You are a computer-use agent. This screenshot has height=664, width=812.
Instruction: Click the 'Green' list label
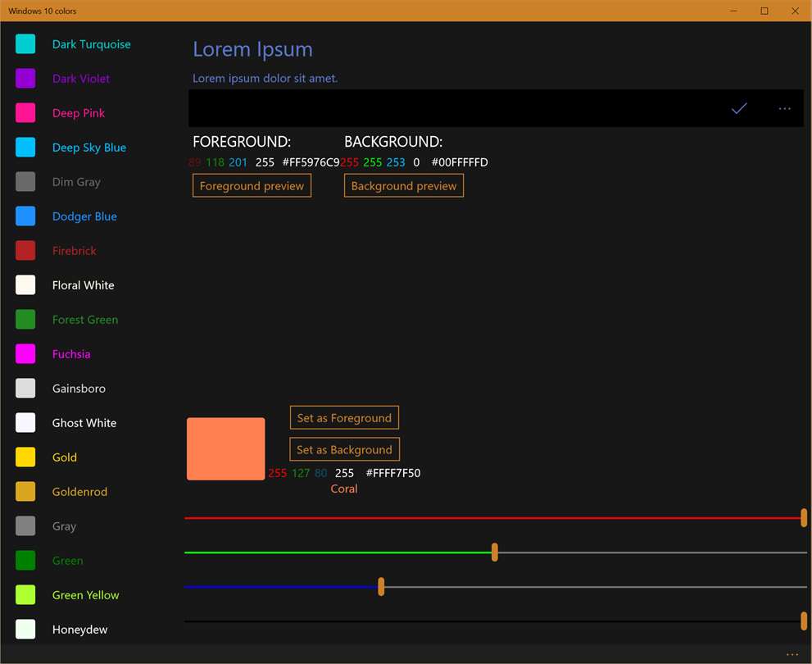pyautogui.click(x=67, y=561)
